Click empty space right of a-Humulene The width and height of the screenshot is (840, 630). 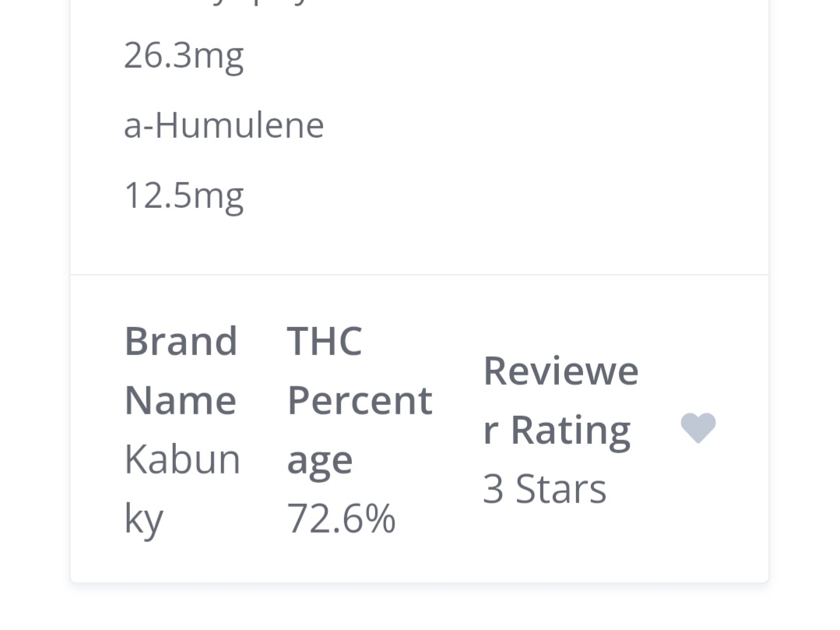tap(536, 125)
